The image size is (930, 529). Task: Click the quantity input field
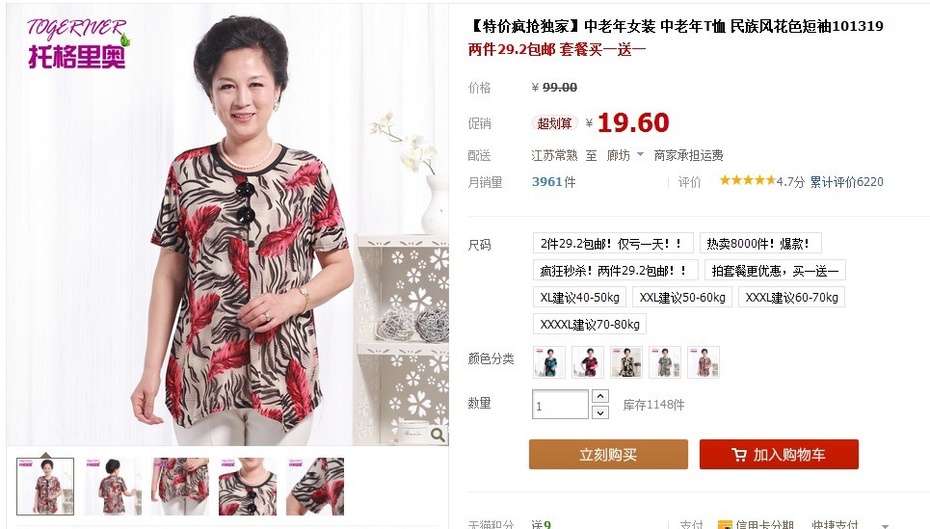(560, 404)
